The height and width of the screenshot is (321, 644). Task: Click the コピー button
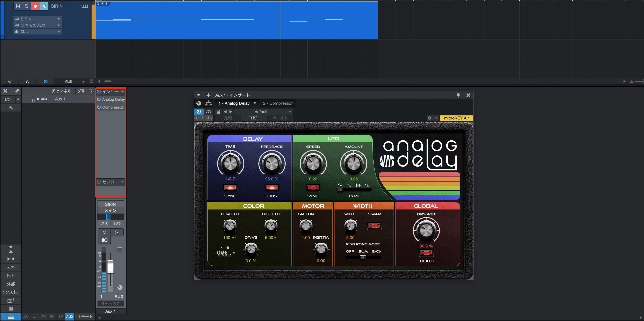coord(254,118)
